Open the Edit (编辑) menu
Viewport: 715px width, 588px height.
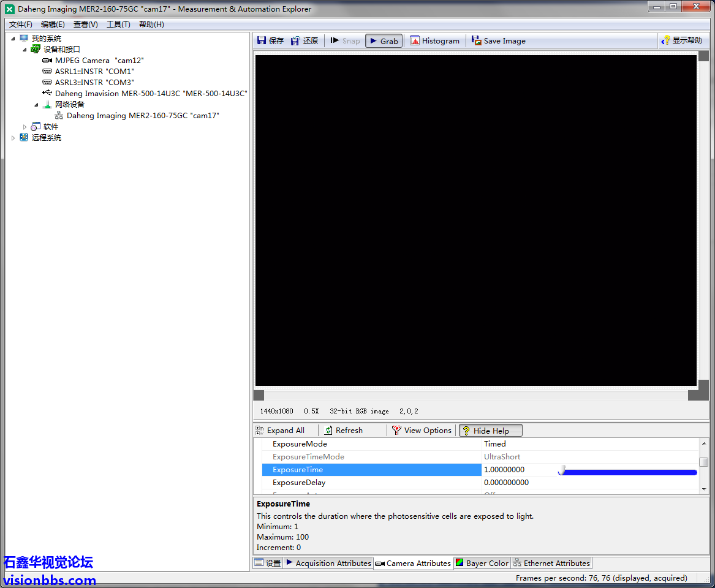pos(53,24)
